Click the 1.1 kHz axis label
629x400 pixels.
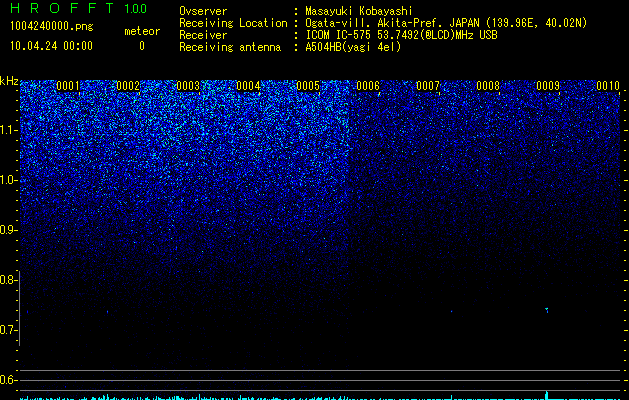(8, 130)
